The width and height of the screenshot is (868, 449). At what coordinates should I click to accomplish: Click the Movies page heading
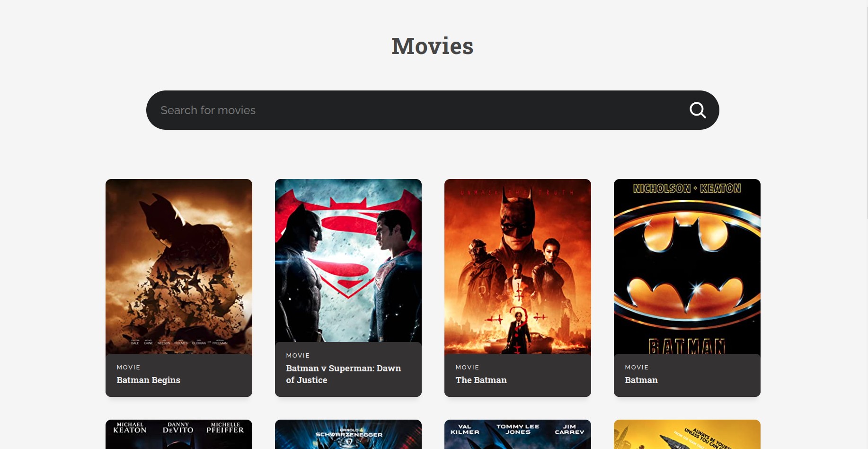[x=433, y=46]
